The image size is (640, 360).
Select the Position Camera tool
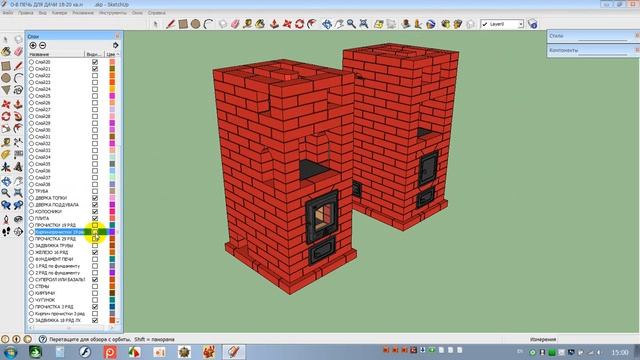click(x=6, y=219)
